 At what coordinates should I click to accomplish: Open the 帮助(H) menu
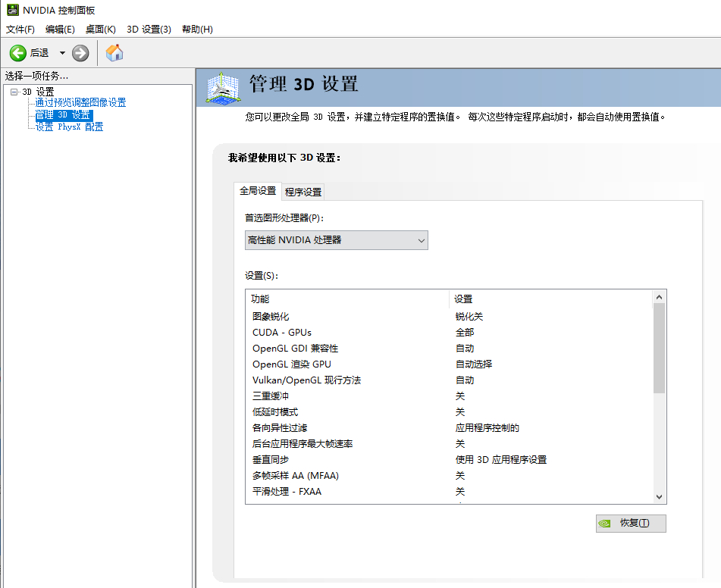(197, 29)
